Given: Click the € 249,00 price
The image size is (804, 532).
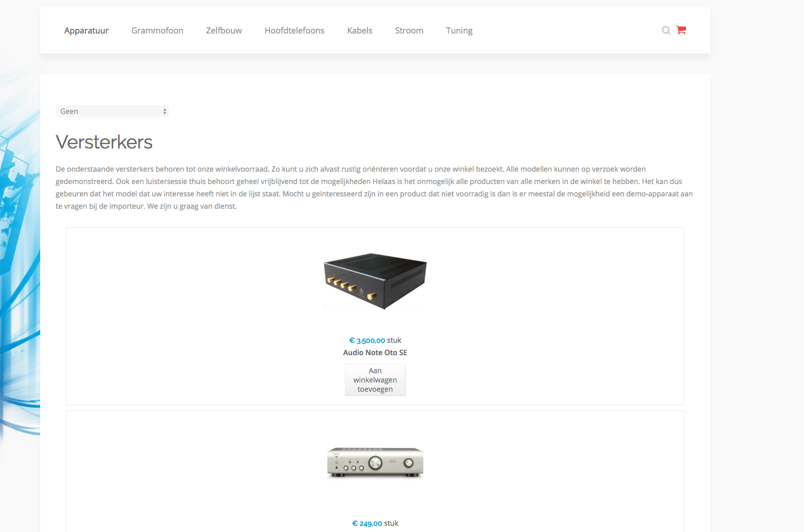Looking at the screenshot, I should tap(367, 523).
